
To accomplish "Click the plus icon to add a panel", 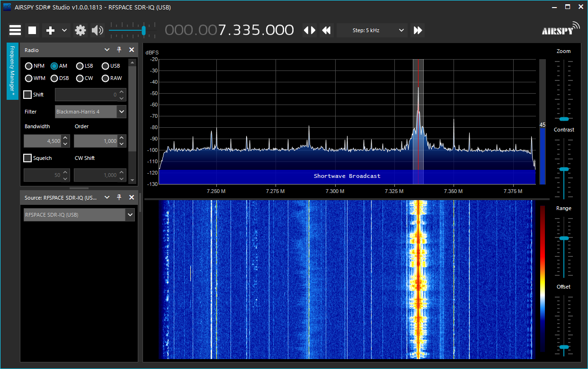I will [x=50, y=30].
